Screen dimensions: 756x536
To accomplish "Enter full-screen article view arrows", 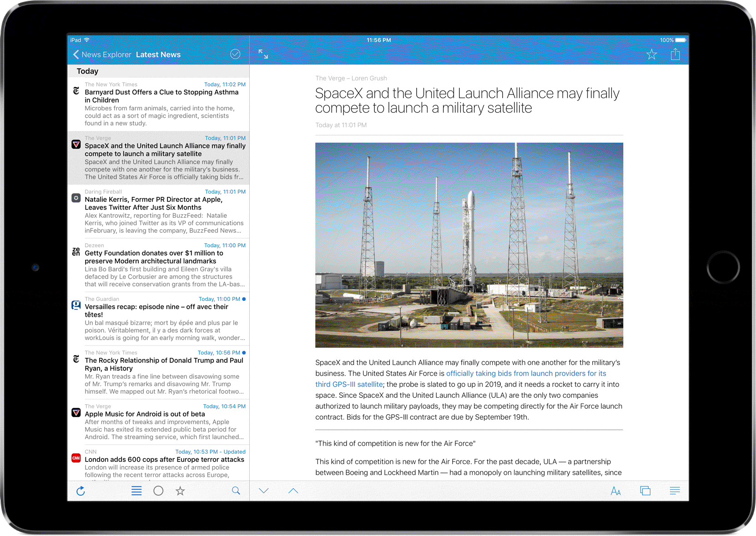I will click(263, 54).
